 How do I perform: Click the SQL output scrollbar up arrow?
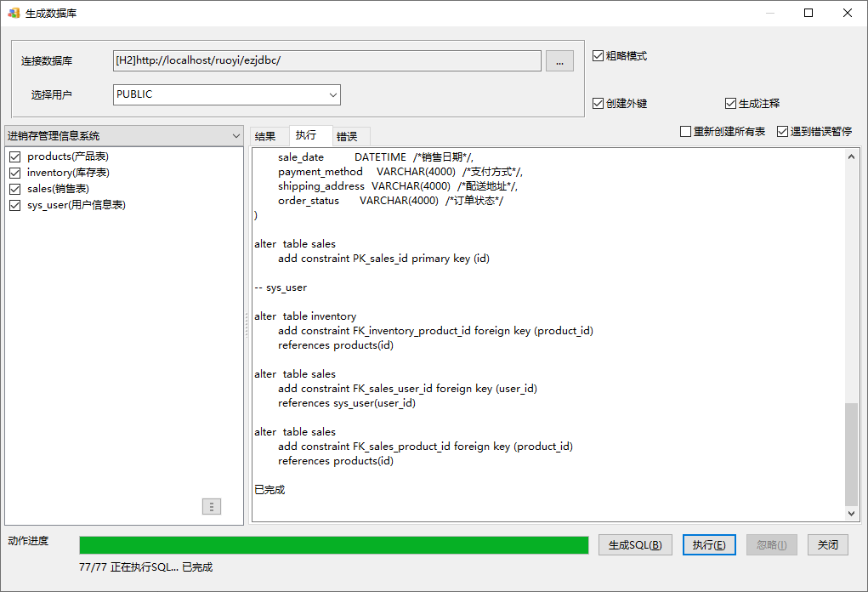point(853,157)
